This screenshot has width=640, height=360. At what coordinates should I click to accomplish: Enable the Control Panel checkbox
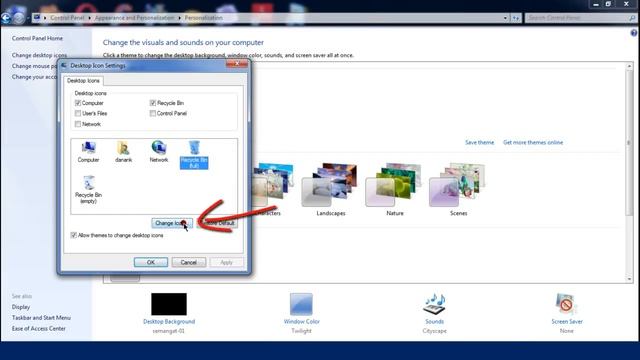click(153, 113)
